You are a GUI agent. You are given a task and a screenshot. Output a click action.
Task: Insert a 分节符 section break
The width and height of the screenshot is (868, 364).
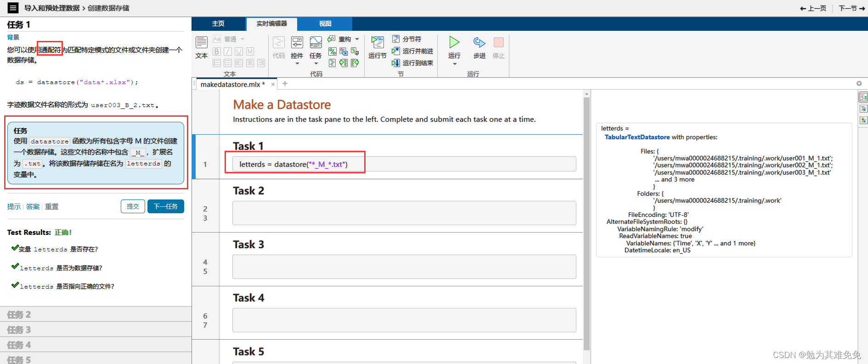(x=406, y=39)
